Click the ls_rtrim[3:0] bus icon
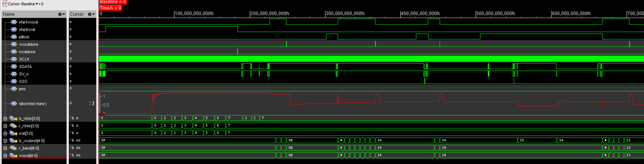The image size is (644, 164). pos(13,118)
